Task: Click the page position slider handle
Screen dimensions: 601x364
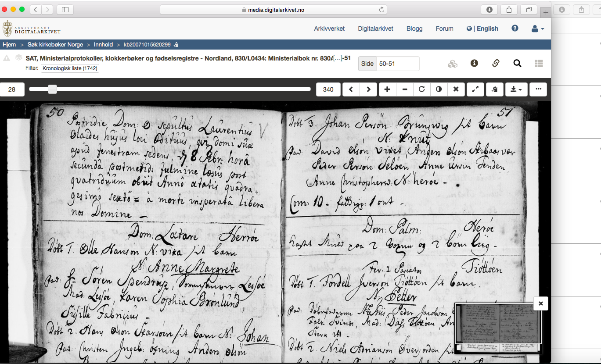Action: tap(52, 89)
